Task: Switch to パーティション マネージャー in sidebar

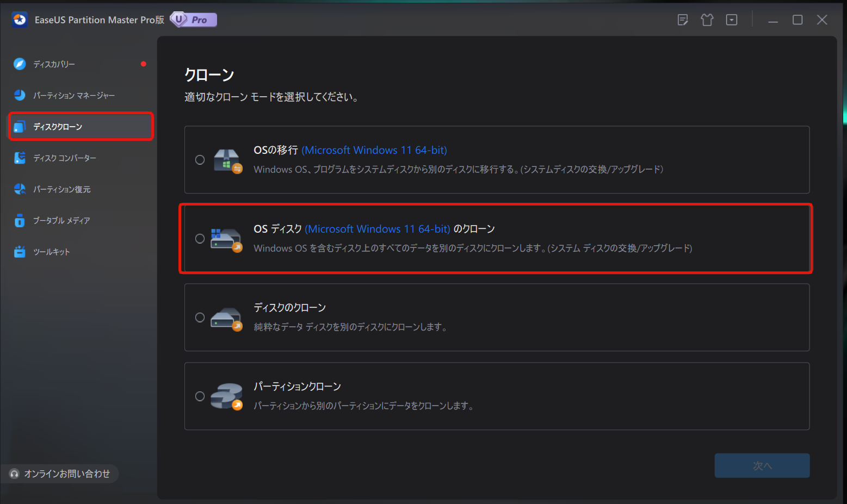Action: pos(74,96)
